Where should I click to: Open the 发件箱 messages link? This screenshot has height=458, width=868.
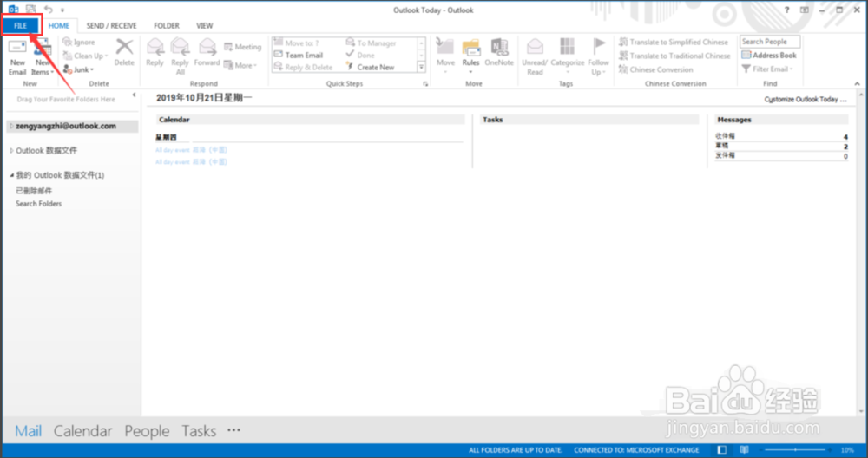tap(725, 156)
